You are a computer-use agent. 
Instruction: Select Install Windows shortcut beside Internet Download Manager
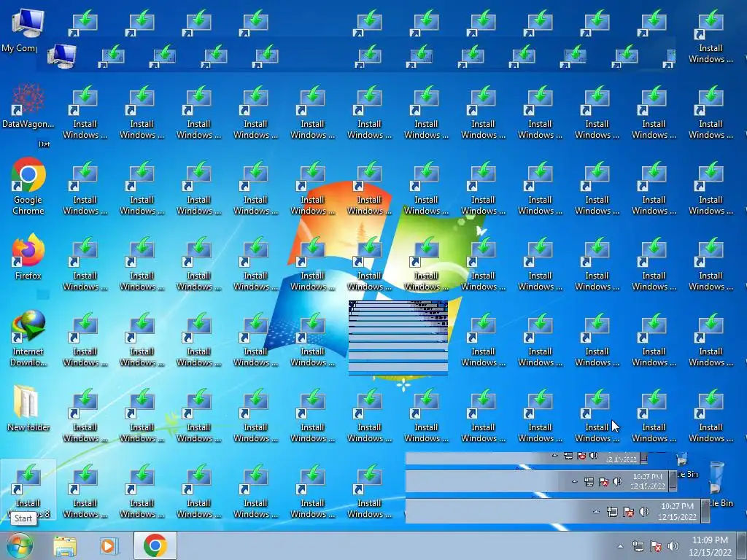click(85, 341)
